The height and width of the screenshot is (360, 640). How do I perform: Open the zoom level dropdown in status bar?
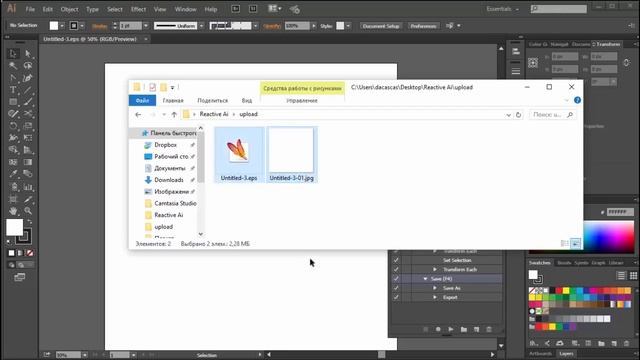pos(84,355)
